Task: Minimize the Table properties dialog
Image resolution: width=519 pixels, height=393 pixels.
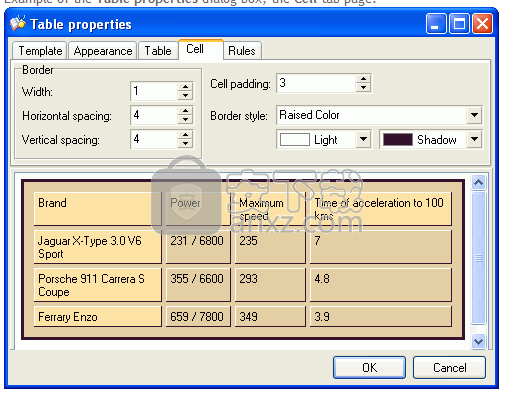Action: click(436, 24)
